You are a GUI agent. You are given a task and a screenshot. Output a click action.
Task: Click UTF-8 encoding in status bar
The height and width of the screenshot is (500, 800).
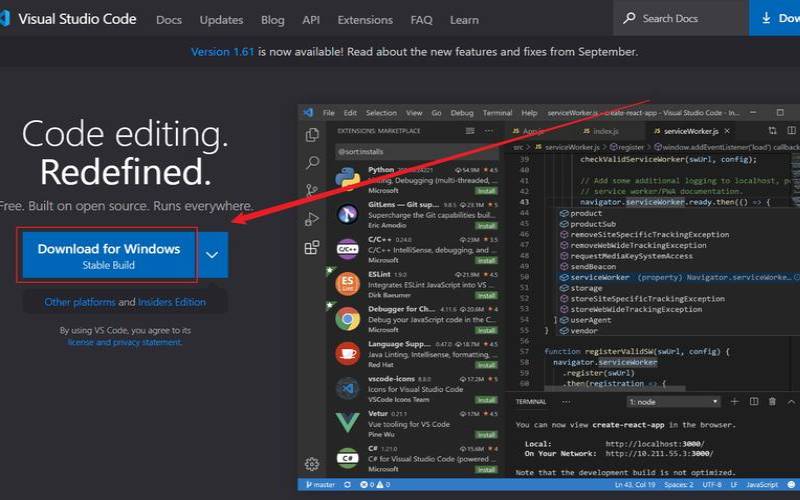pyautogui.click(x=712, y=485)
